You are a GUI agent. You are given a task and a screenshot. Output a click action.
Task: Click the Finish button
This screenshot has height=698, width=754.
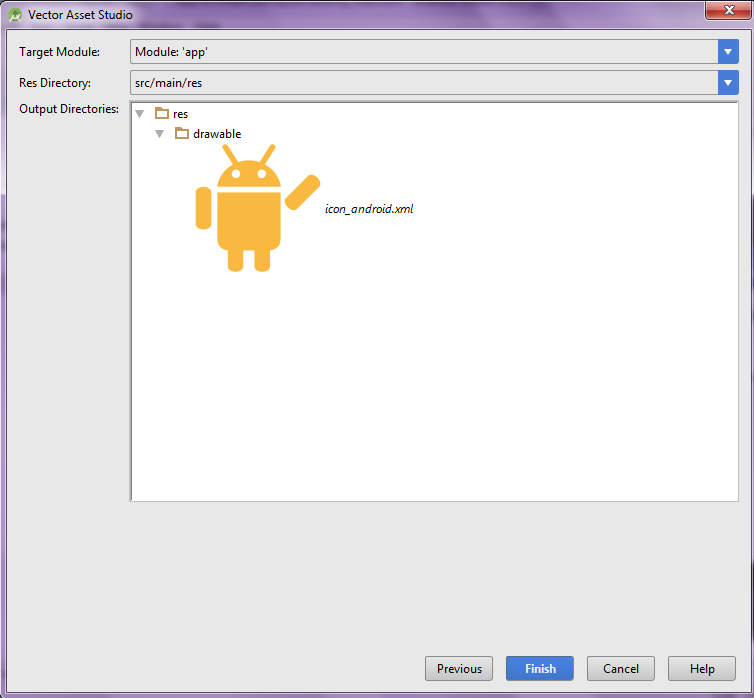pos(540,668)
